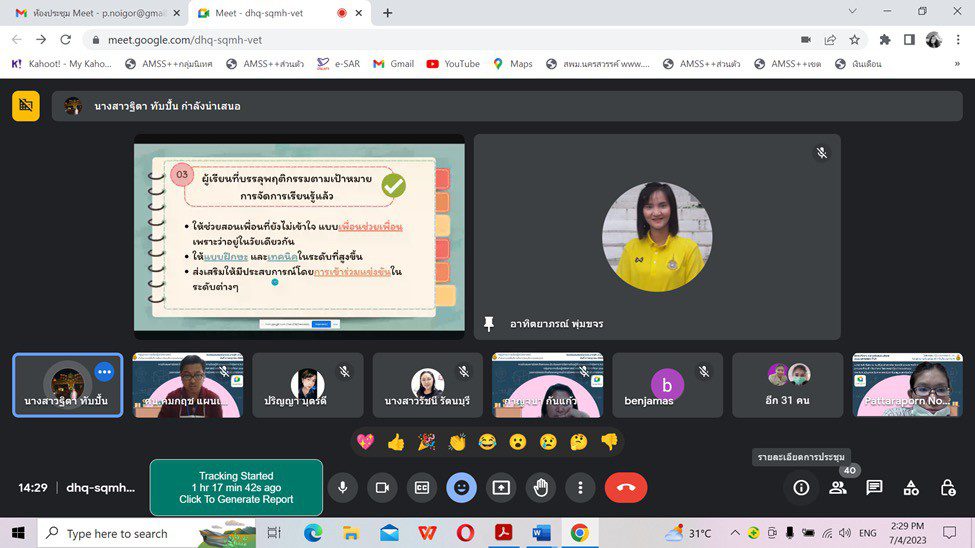Open a new browser tab

click(387, 13)
